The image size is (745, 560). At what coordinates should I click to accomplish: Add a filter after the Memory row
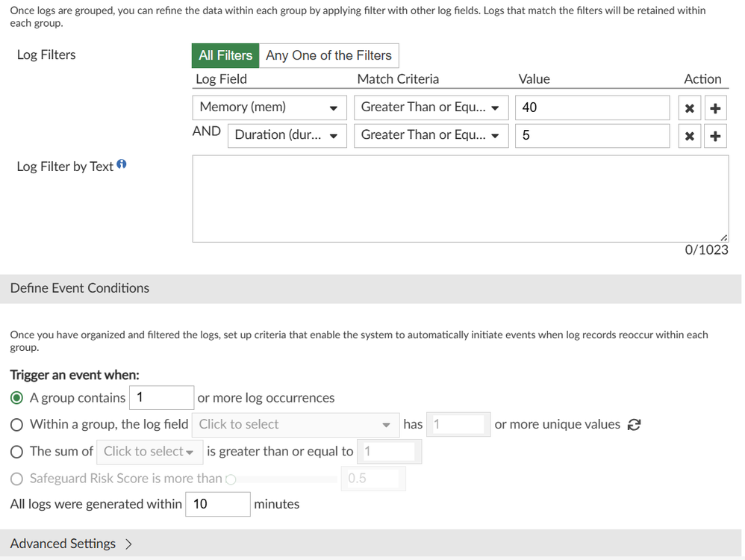click(x=715, y=108)
